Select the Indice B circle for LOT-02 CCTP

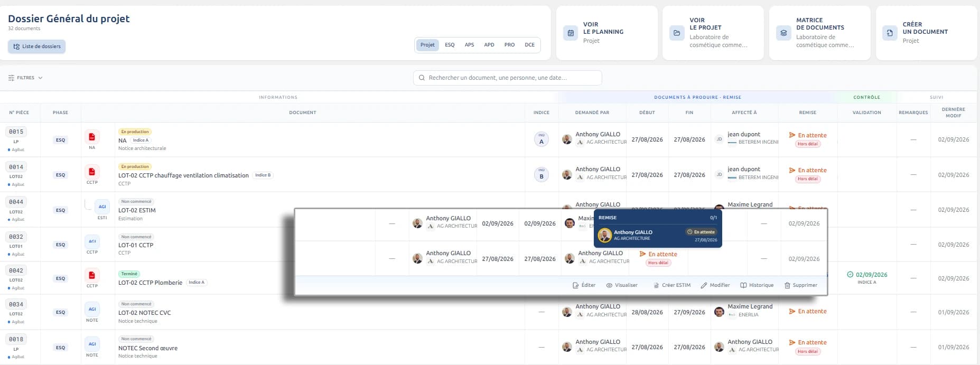(x=542, y=174)
